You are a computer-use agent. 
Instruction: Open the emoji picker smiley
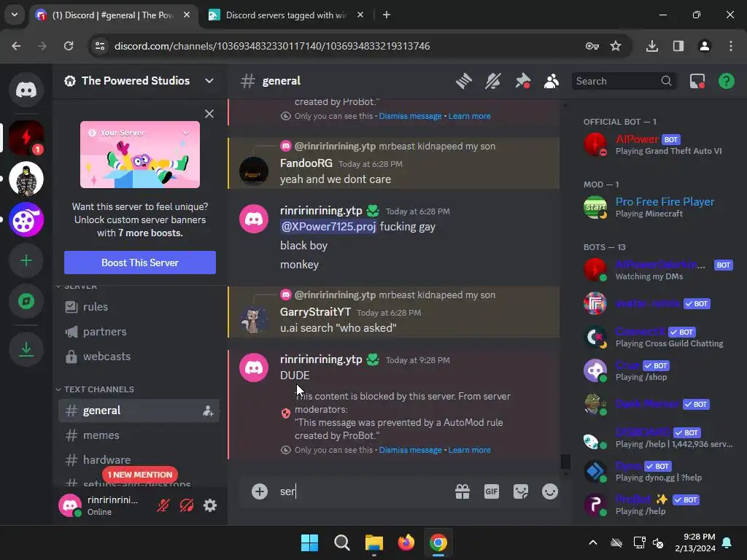(x=550, y=491)
